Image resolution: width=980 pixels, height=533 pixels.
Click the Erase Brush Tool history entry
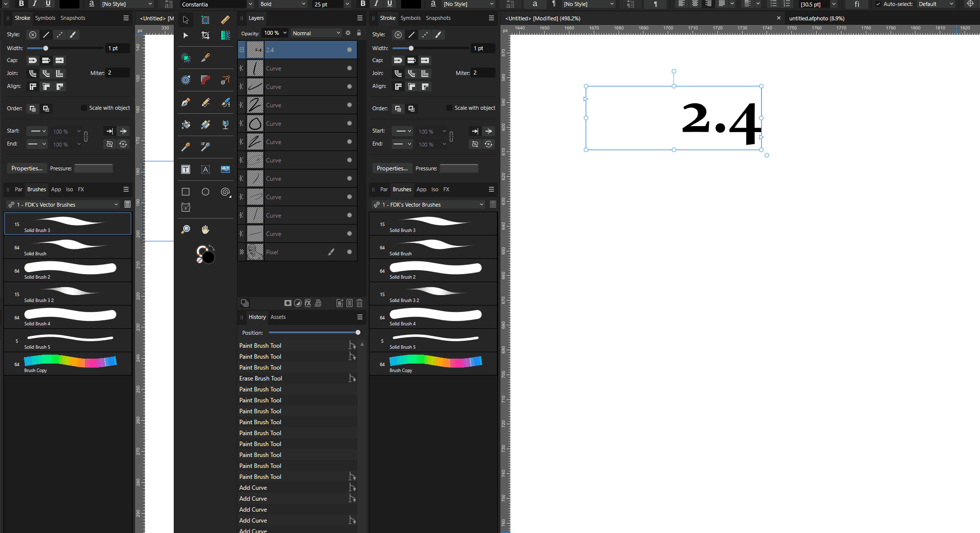(x=297, y=379)
